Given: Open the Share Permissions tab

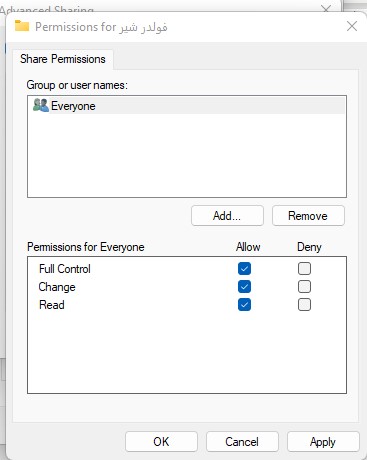Looking at the screenshot, I should point(63,59).
